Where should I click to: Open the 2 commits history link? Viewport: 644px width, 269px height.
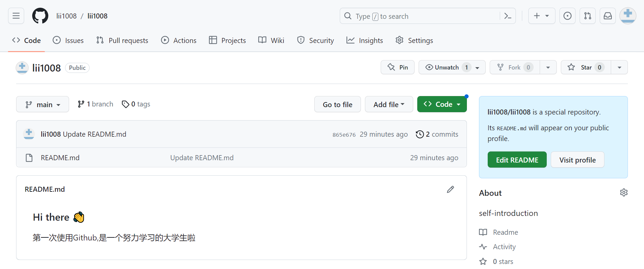(437, 134)
